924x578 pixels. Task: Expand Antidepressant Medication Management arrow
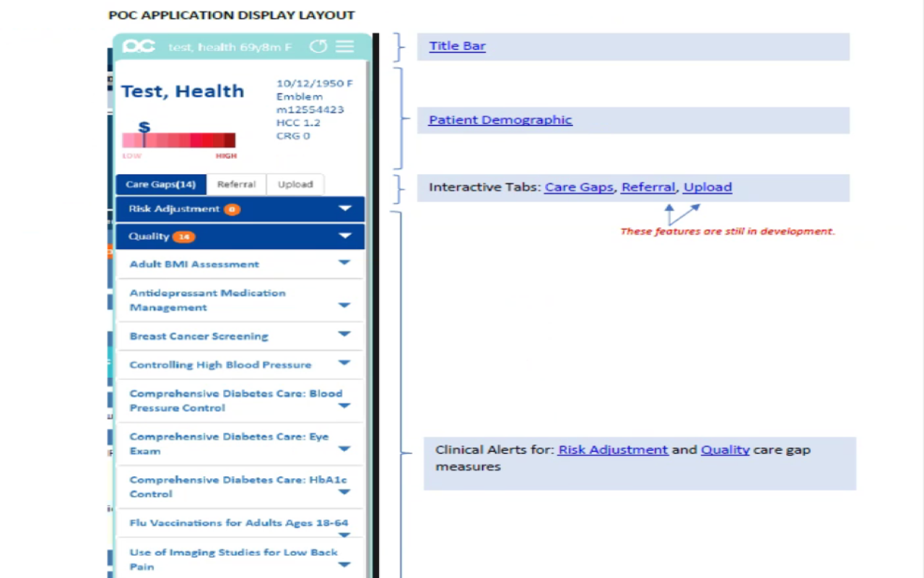(x=344, y=306)
